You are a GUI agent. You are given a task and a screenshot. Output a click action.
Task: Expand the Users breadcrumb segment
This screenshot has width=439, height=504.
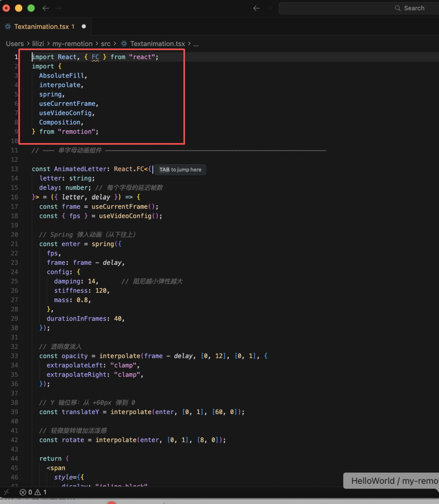15,44
